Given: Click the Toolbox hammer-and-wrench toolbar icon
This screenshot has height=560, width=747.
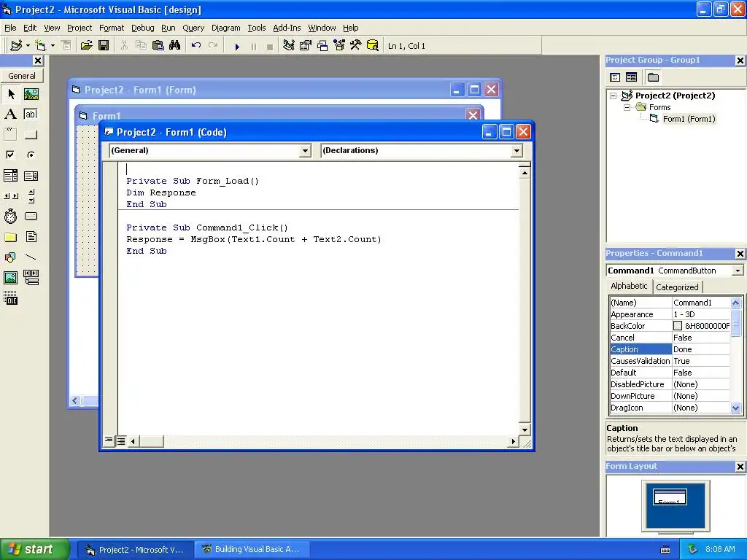Looking at the screenshot, I should pyautogui.click(x=356, y=46).
